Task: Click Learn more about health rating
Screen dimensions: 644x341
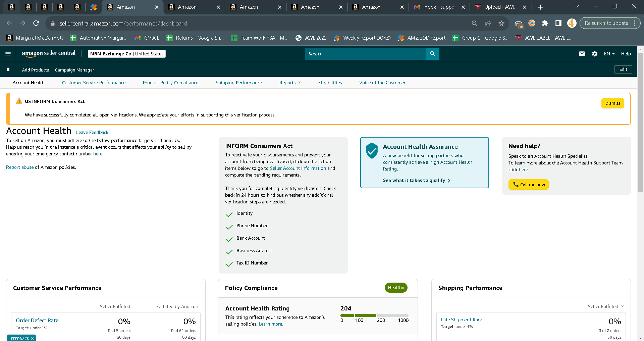Action: [x=270, y=324]
